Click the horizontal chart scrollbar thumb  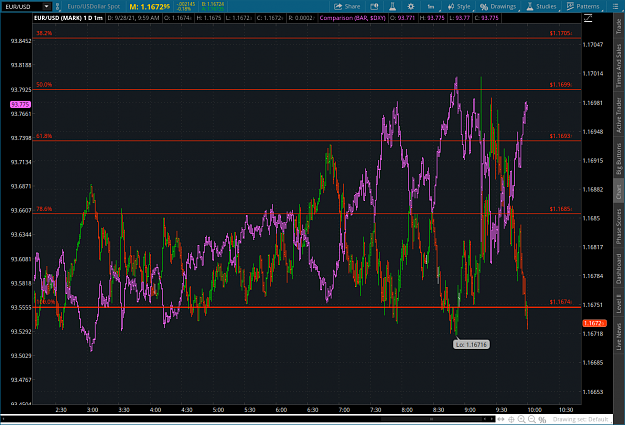[x=431, y=419]
